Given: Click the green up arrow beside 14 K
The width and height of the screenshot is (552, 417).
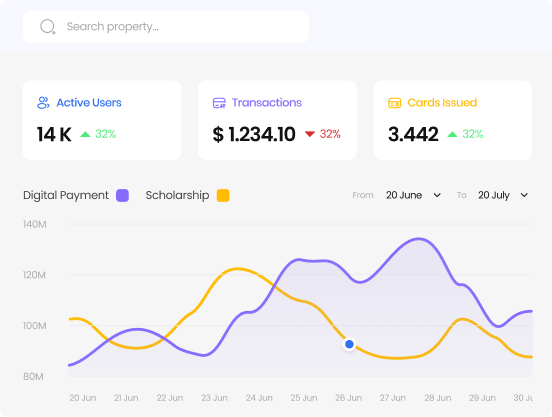Looking at the screenshot, I should click(85, 134).
